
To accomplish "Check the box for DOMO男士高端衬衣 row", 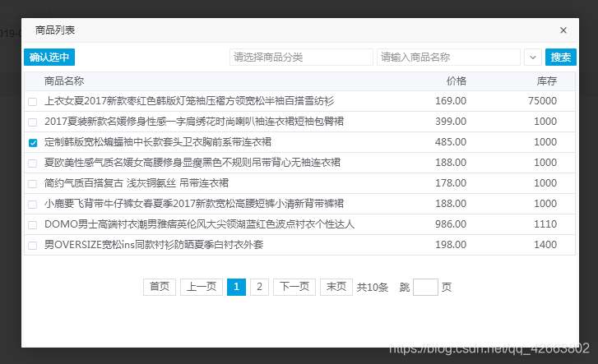I will point(33,225).
